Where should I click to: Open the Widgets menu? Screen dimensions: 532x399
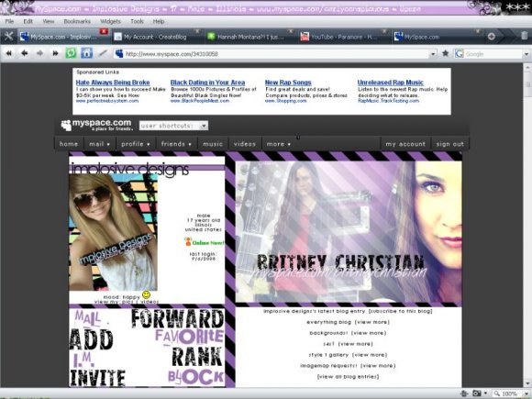tap(110, 21)
